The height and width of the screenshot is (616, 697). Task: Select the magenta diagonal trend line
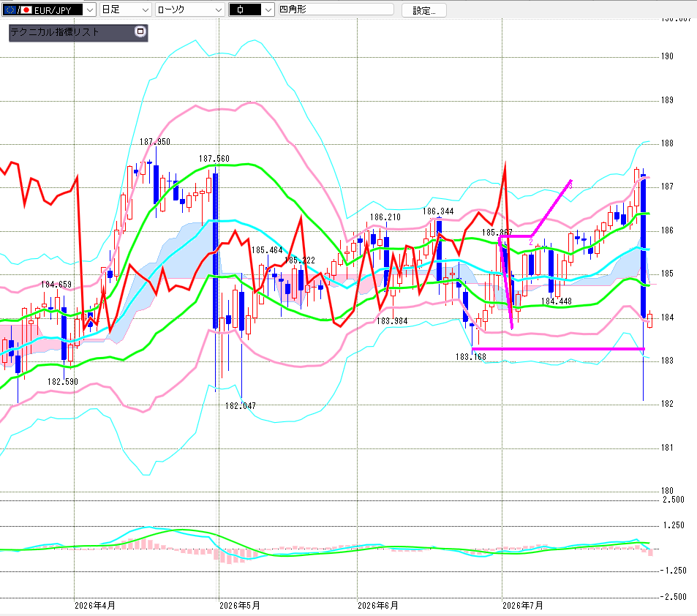(551, 208)
